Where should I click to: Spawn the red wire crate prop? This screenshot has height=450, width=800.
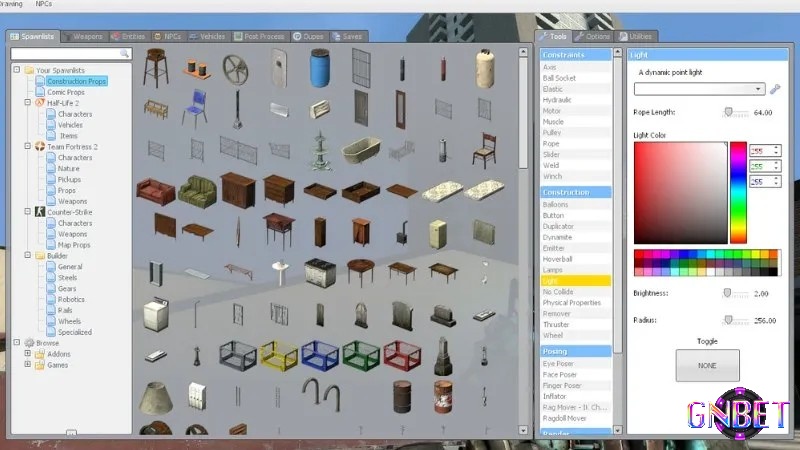tap(402, 355)
